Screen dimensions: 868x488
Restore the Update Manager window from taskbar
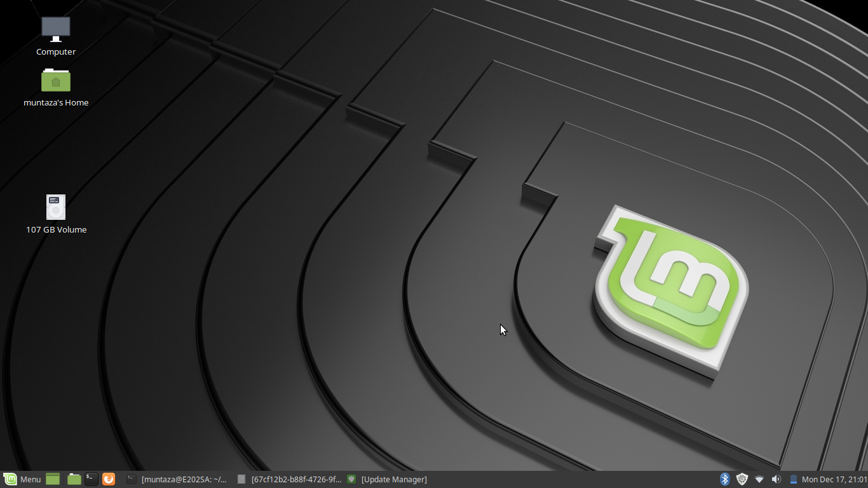pos(388,479)
